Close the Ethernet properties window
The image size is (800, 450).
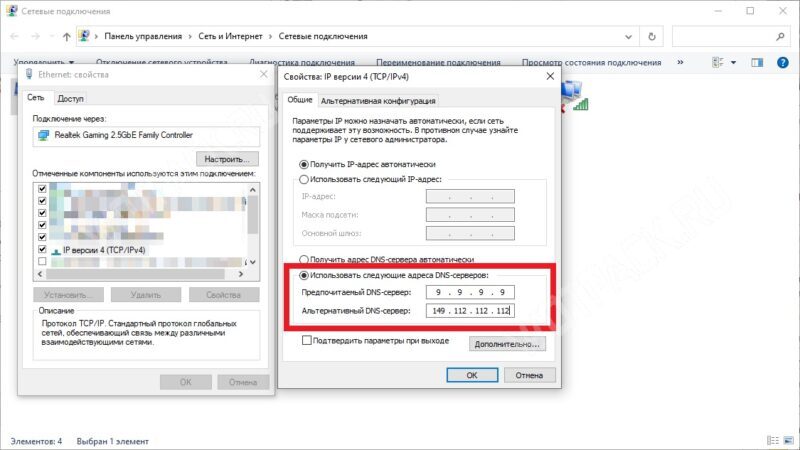[x=263, y=74]
